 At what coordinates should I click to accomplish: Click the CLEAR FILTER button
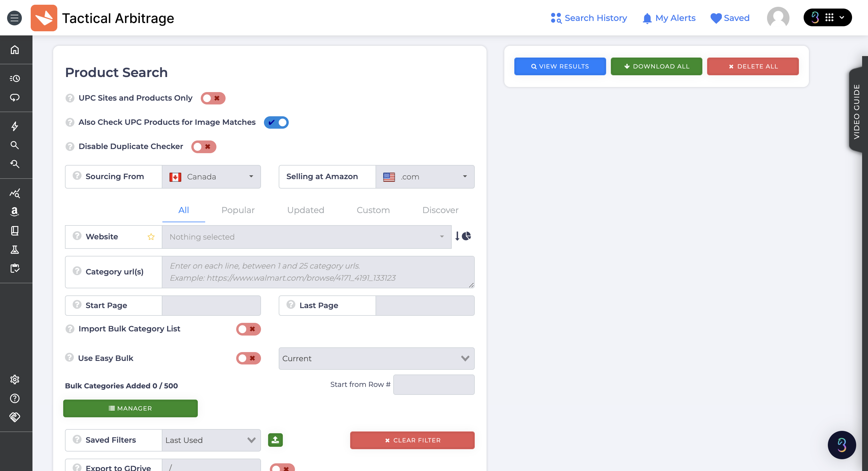[x=412, y=440]
